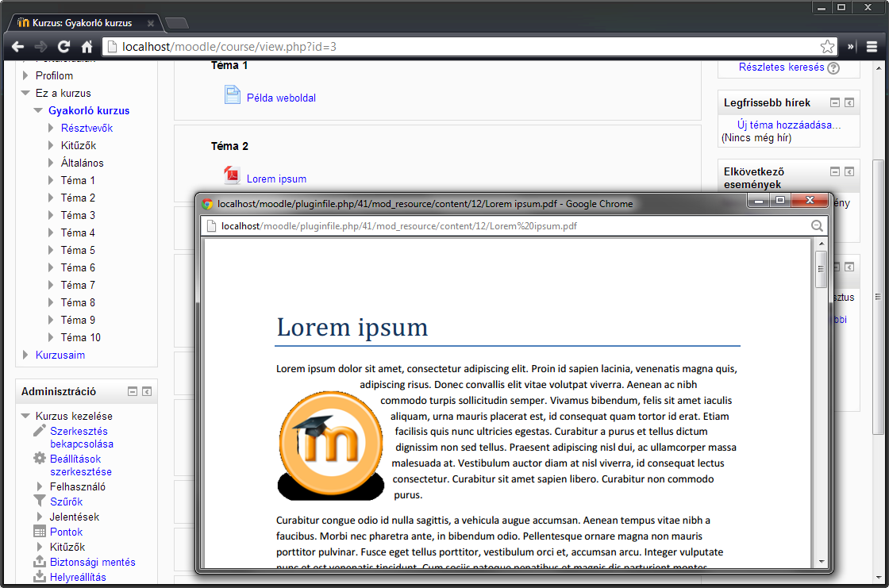The image size is (889, 588).
Task: Open a new tab button
Action: 177,23
